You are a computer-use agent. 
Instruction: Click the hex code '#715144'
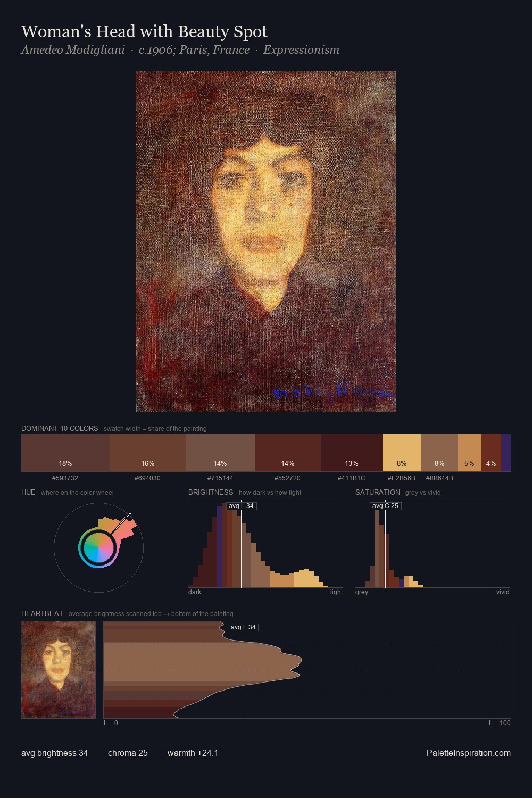click(220, 478)
